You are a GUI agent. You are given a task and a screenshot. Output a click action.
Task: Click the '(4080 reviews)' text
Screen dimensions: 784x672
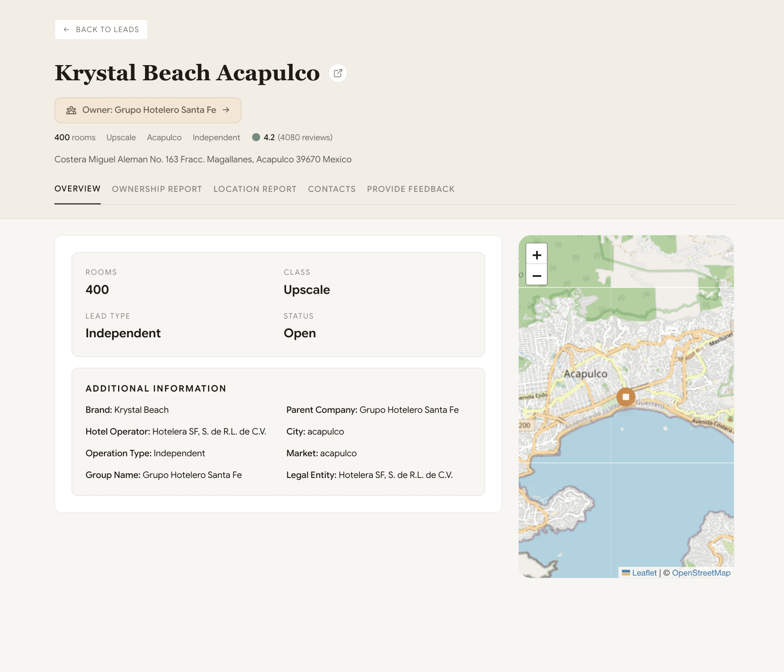pyautogui.click(x=305, y=137)
